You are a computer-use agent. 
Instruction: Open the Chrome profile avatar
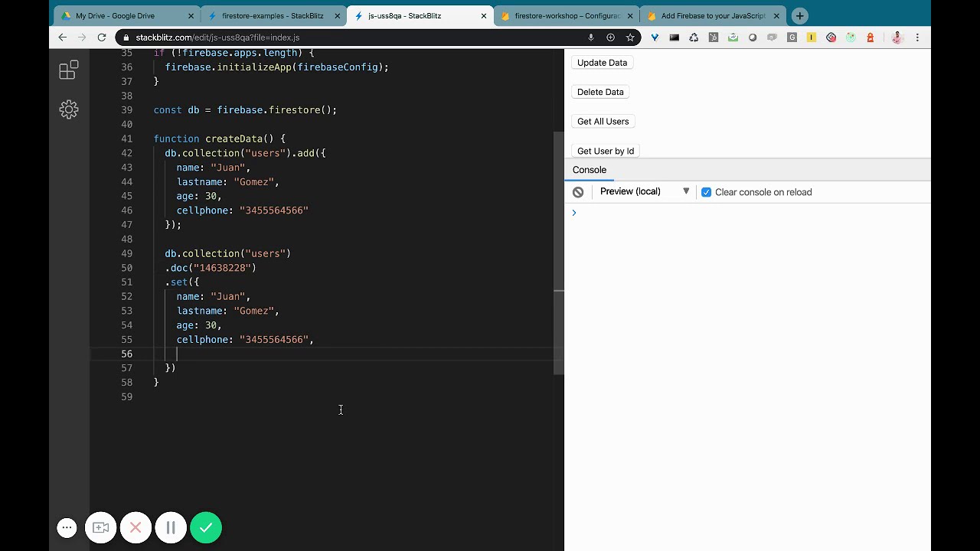897,37
